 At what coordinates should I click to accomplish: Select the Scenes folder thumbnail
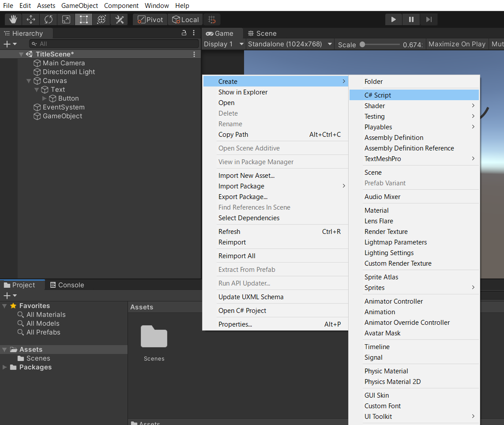[154, 337]
